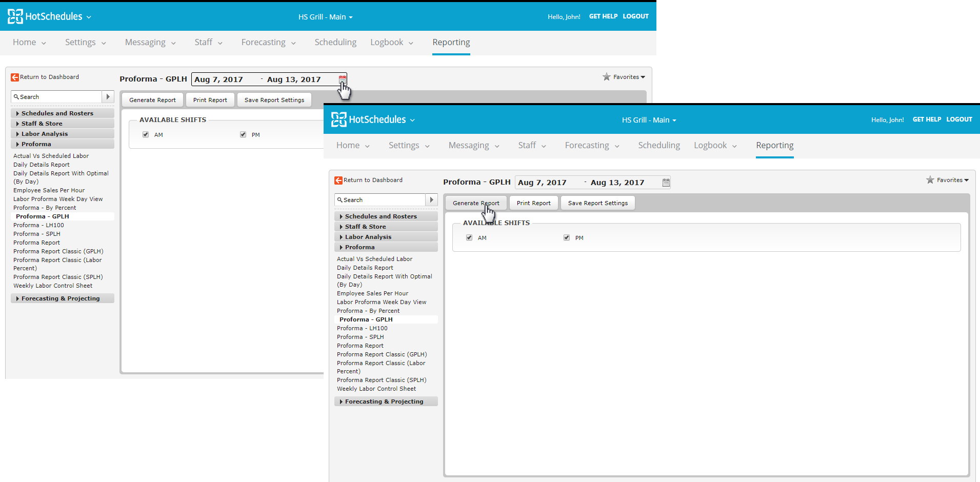Expand Forecasting & Projecting in back window
Image resolution: width=980 pixels, height=482 pixels.
[63, 298]
